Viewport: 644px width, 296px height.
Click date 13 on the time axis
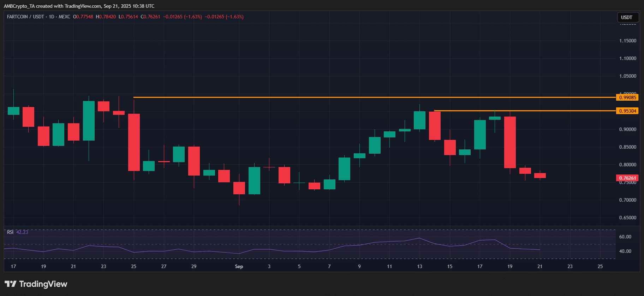(x=419, y=266)
